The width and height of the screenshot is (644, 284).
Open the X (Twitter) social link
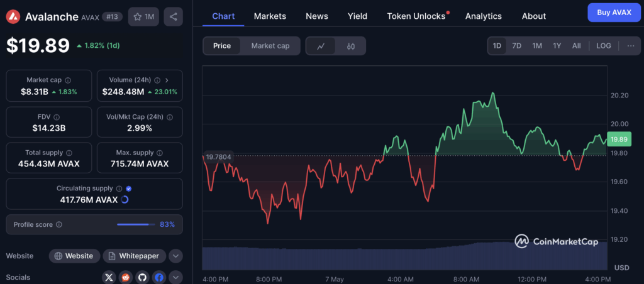click(x=109, y=278)
